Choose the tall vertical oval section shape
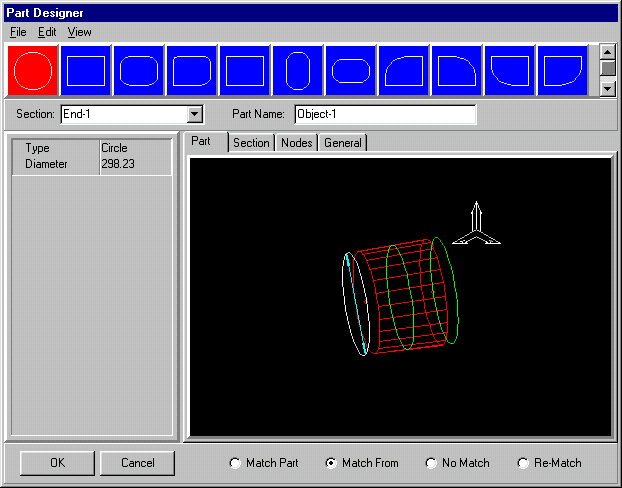 click(298, 71)
